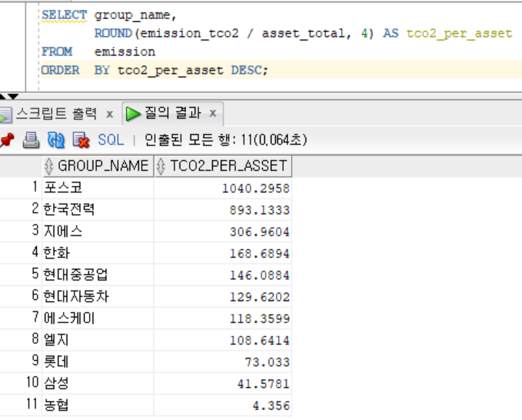Pin the query result tab
Screen dimensions: 522x420
click(7, 140)
